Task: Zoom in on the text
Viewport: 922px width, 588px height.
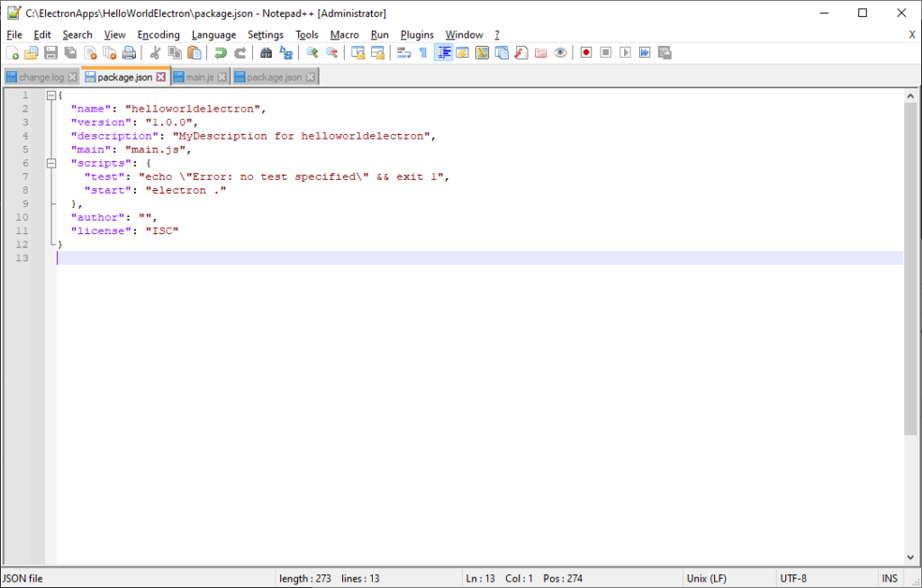Action: 311,52
